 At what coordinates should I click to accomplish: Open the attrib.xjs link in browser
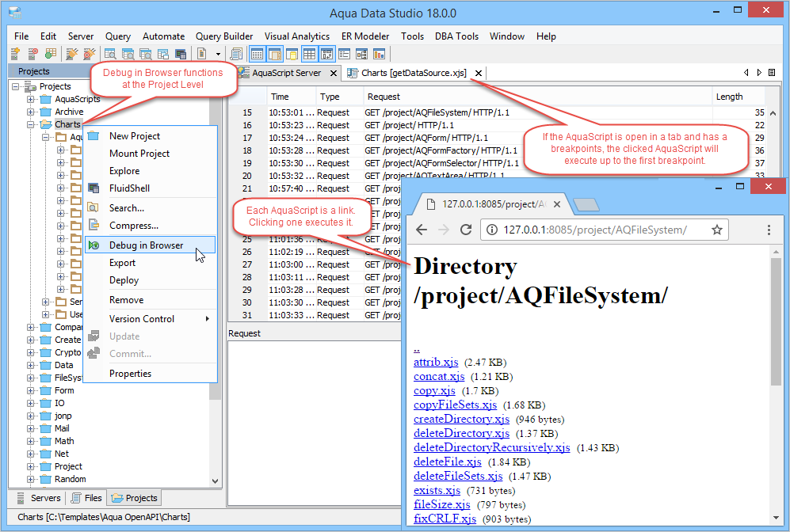click(436, 362)
